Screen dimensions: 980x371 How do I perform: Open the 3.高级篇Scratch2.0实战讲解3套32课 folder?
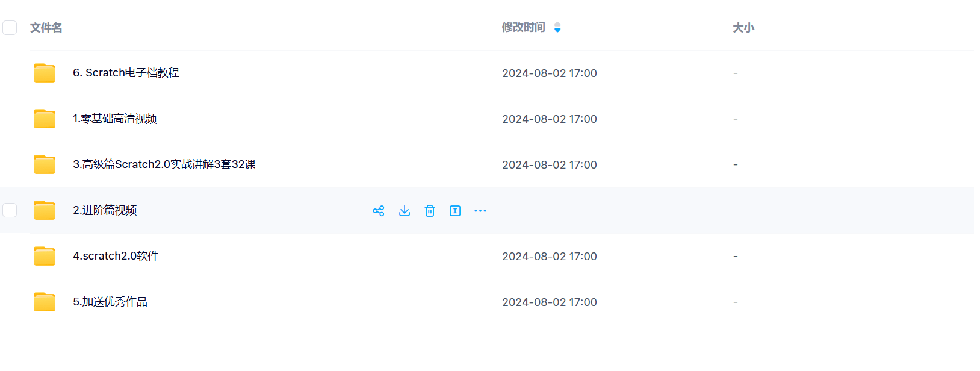pyautogui.click(x=164, y=164)
